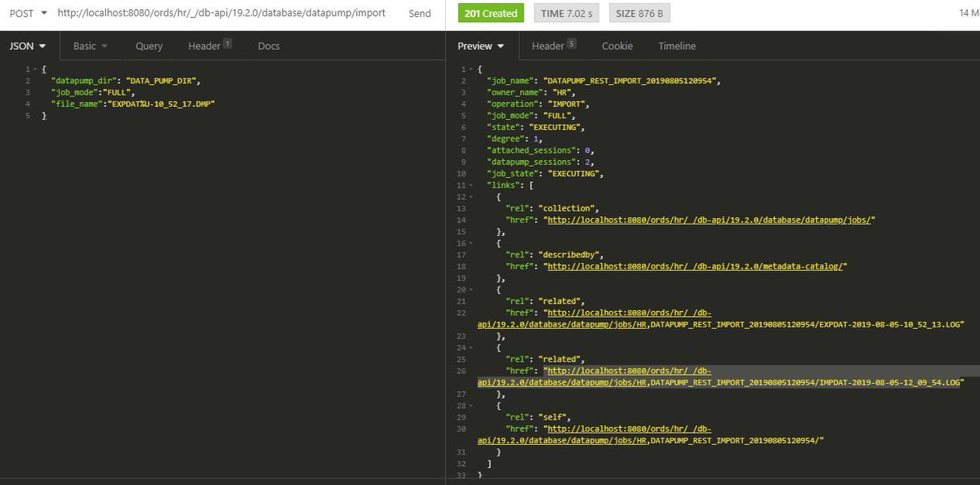Collapse the self link object at line 28
The image size is (980, 485).
pyautogui.click(x=472, y=406)
